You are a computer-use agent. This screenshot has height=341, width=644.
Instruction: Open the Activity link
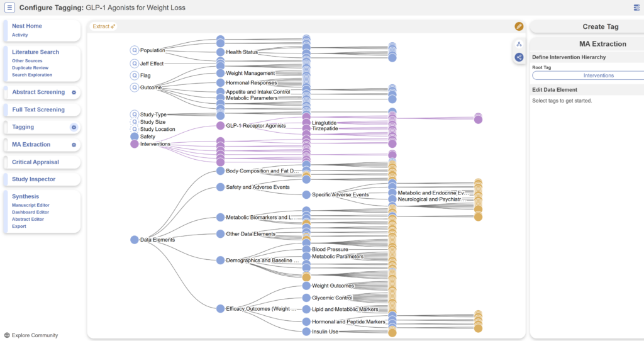tap(19, 35)
